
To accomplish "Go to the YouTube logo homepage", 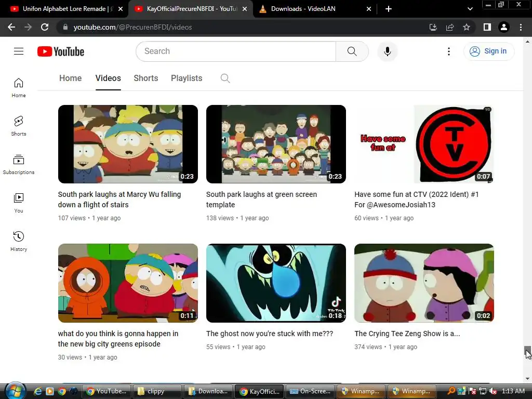I will tap(61, 51).
